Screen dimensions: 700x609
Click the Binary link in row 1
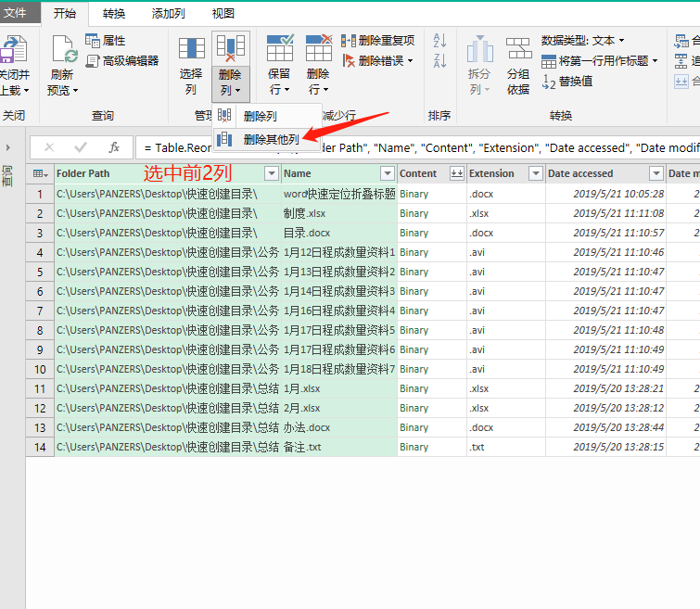pyautogui.click(x=414, y=195)
